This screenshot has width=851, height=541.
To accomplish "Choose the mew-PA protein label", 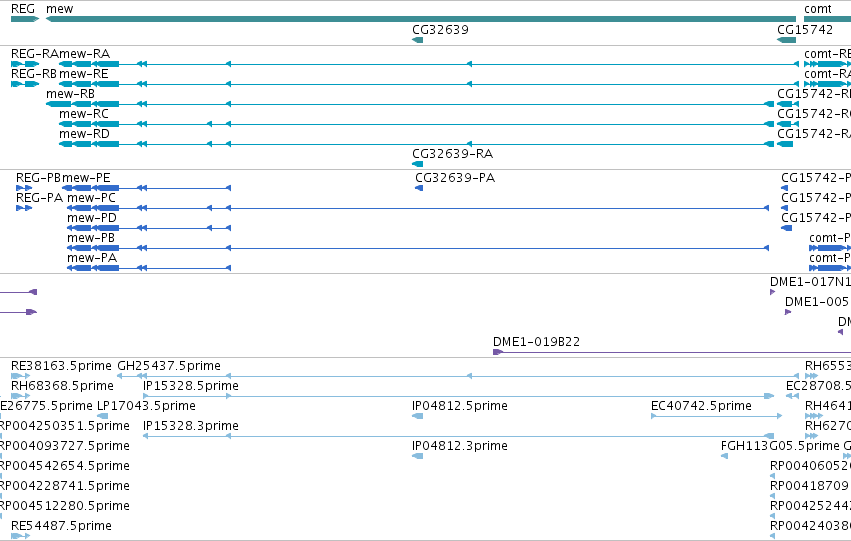I will tap(92, 258).
